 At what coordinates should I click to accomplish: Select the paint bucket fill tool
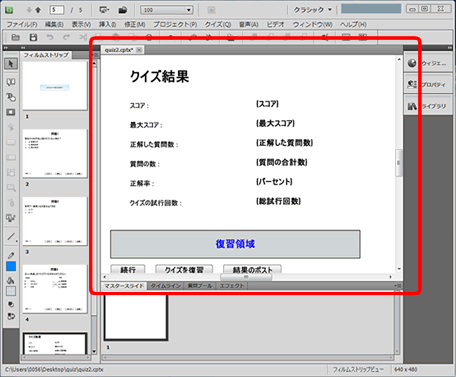11,280
